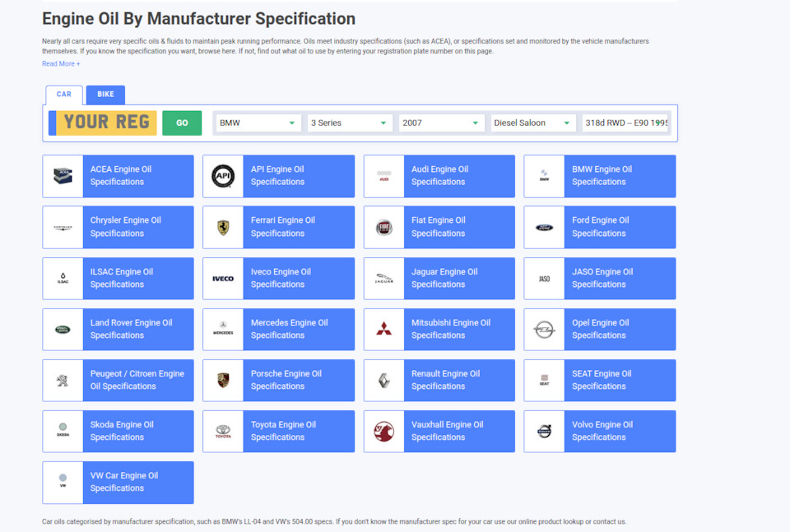Open SEAT Engine Oil Specifications
Screen dimensions: 790x532
coord(600,381)
